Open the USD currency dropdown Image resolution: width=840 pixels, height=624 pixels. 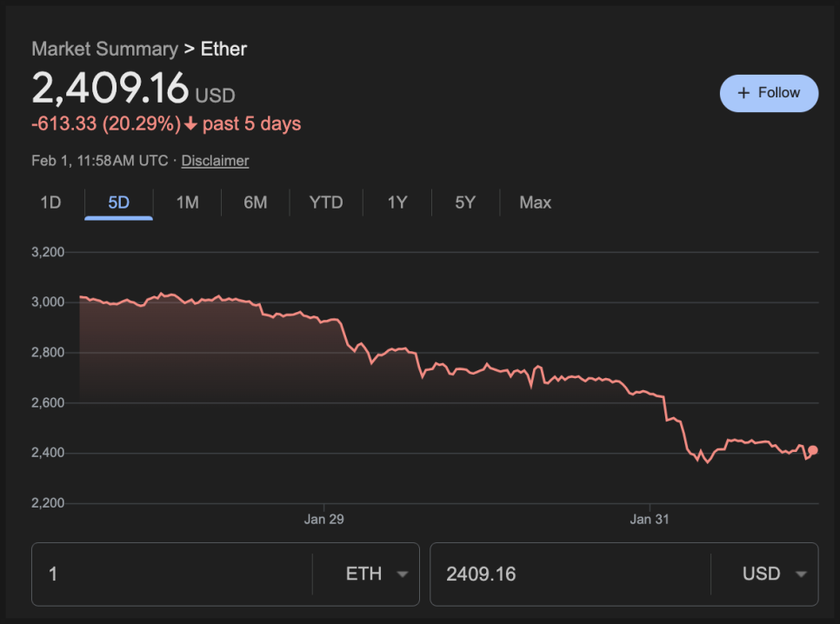click(x=773, y=574)
